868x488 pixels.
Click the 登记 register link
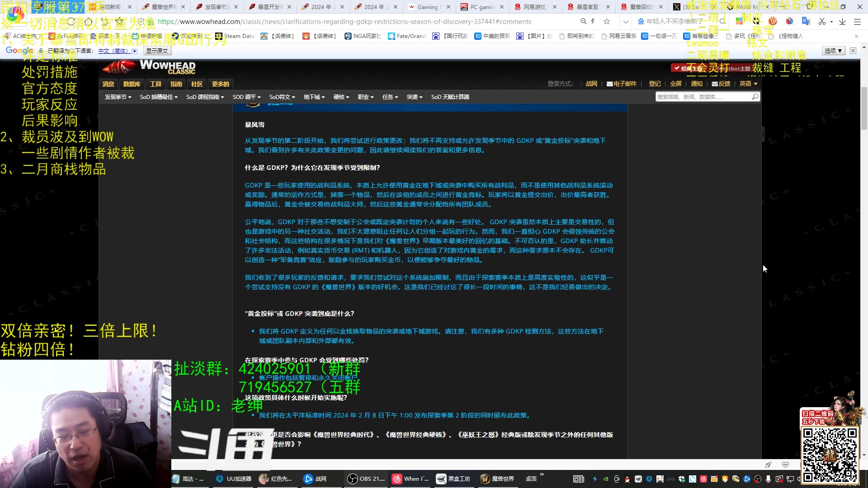click(655, 84)
